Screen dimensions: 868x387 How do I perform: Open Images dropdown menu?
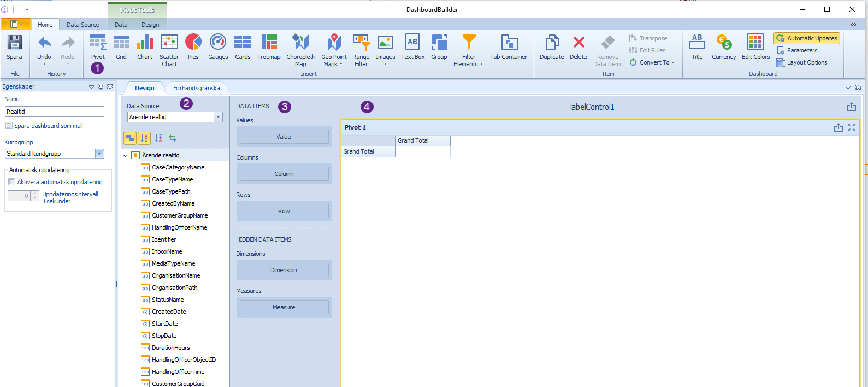coord(385,50)
